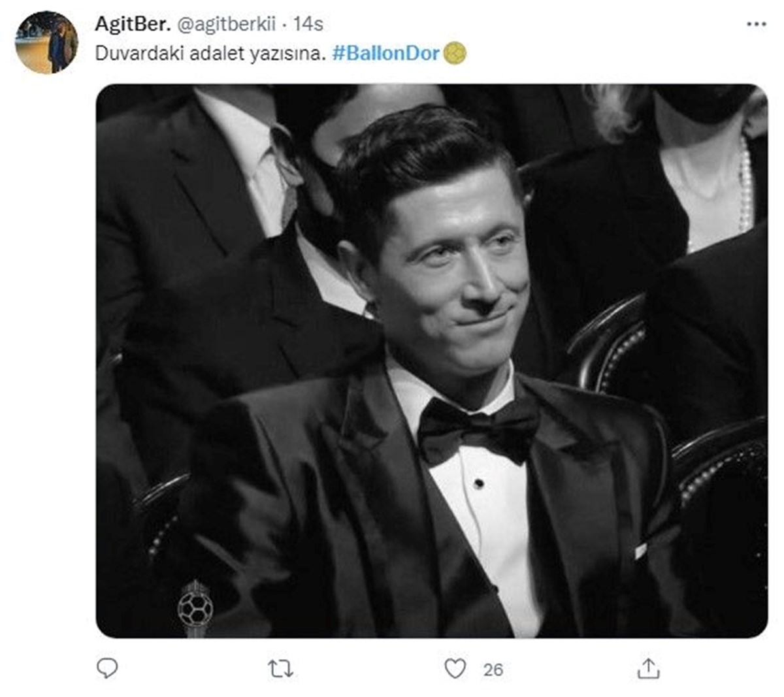Click the AgitBer. display name
Viewport: 784px width, 697px height.
[131, 24]
